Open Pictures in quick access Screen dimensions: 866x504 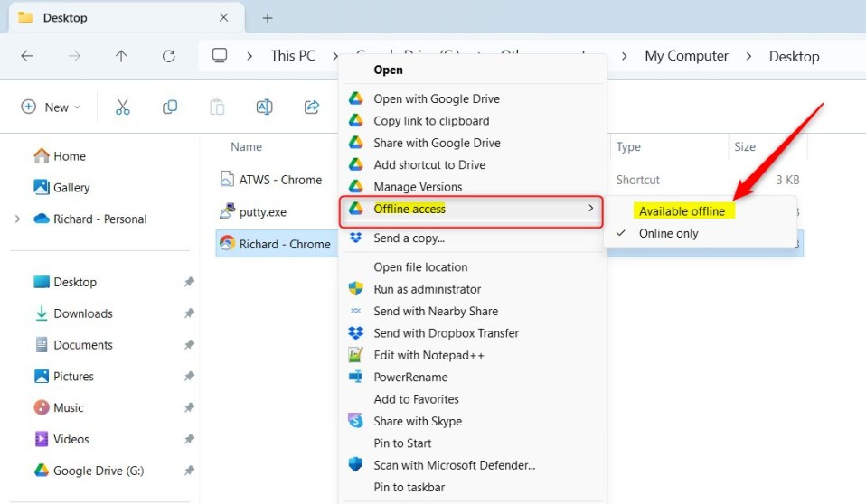(x=64, y=377)
